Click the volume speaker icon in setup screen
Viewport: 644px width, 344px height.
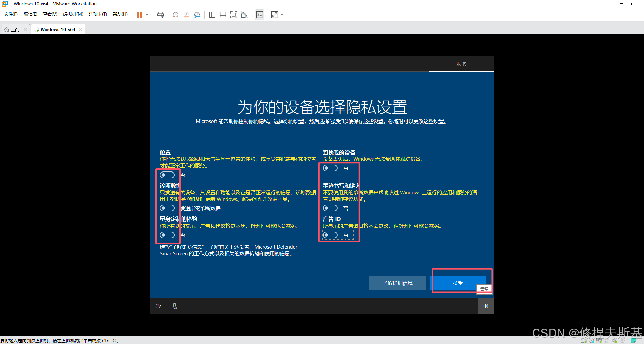point(486,306)
